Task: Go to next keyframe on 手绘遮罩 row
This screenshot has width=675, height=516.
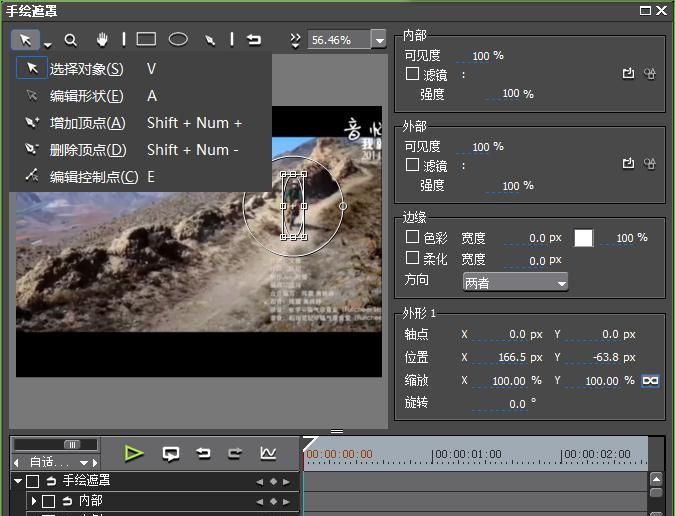Action: [x=286, y=482]
